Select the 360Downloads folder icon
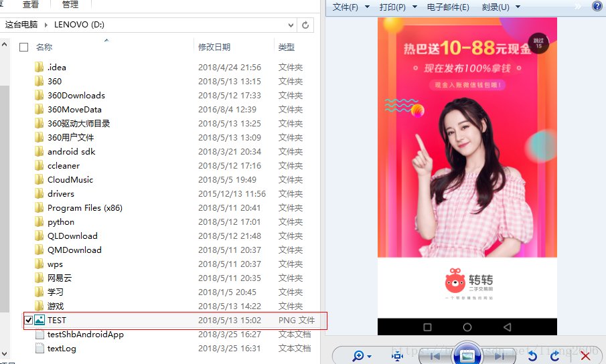The height and width of the screenshot is (364, 606). [39, 95]
